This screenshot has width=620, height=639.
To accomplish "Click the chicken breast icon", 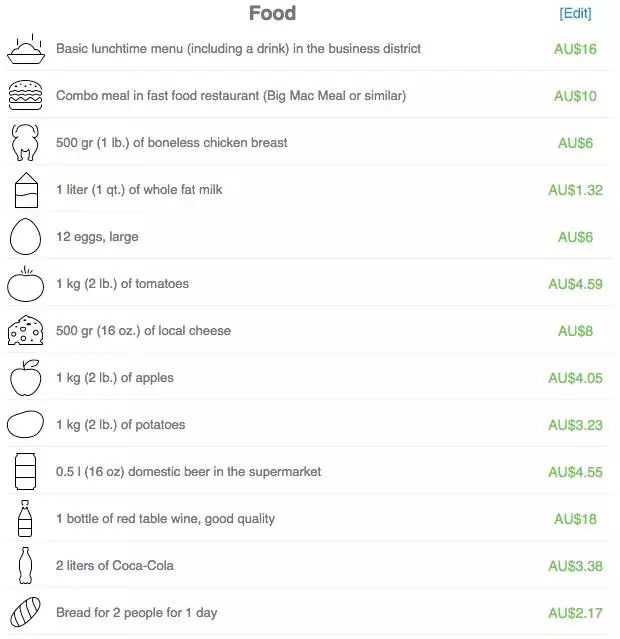I will coord(25,143).
